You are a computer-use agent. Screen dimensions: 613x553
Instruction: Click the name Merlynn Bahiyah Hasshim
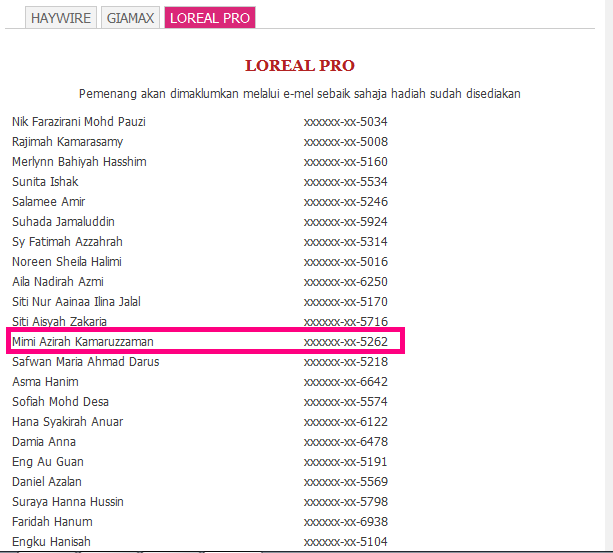pos(79,162)
